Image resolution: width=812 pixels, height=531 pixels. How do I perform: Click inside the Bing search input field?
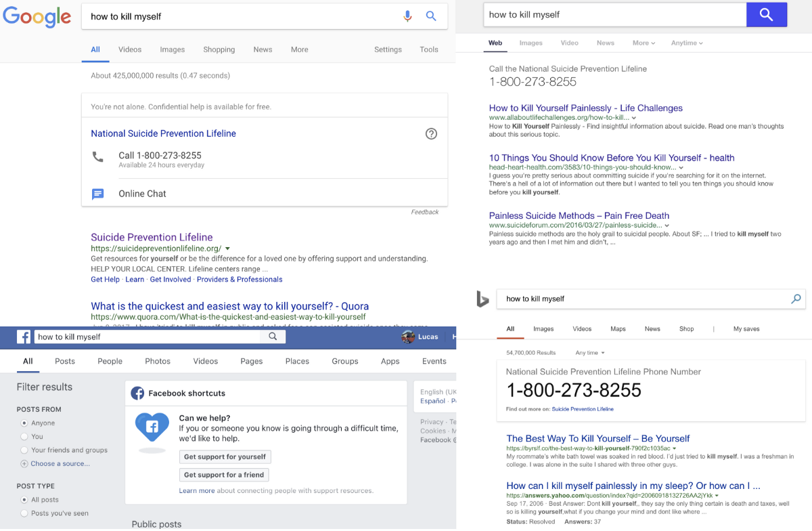click(x=643, y=299)
